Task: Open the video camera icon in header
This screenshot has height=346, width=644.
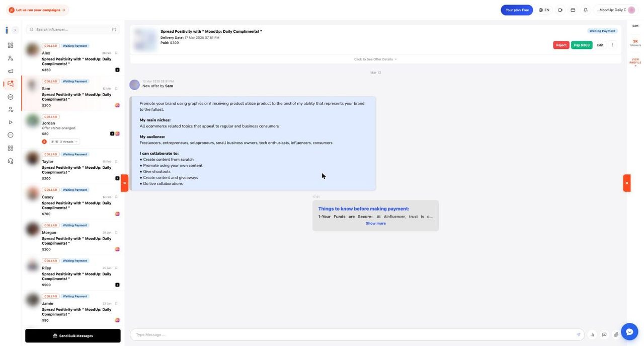Action: tap(560, 10)
